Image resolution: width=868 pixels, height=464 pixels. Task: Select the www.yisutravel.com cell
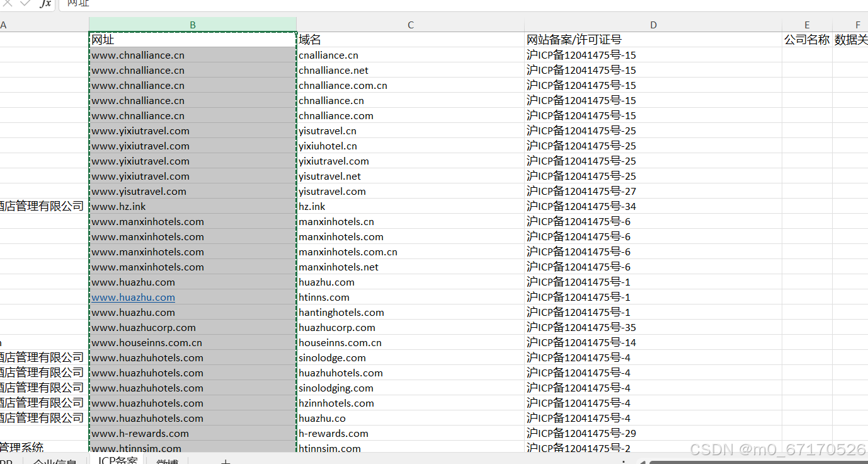click(x=193, y=191)
